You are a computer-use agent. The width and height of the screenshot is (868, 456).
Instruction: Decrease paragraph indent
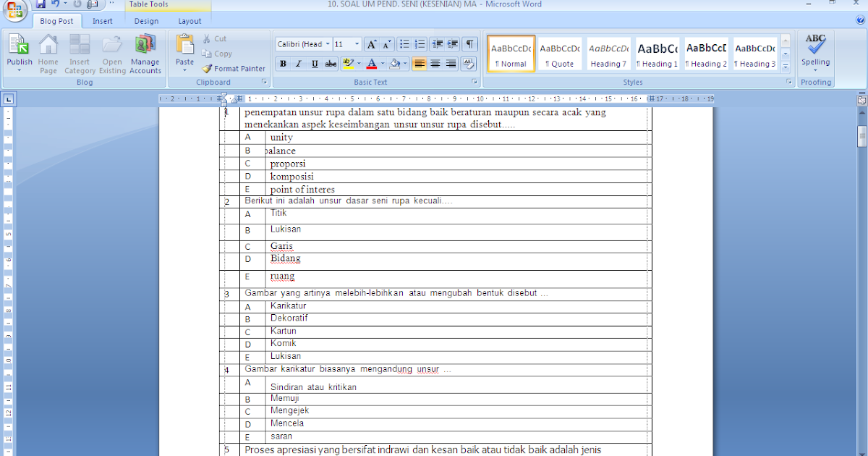(437, 44)
